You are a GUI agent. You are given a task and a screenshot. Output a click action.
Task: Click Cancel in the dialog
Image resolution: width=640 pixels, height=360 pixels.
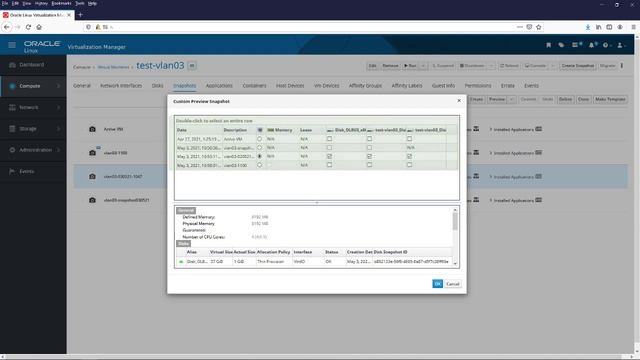point(453,284)
